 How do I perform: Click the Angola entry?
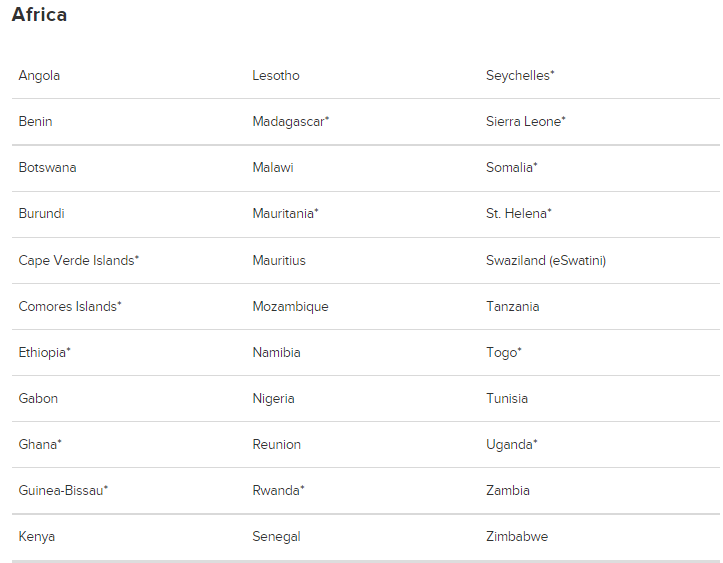[x=39, y=76]
